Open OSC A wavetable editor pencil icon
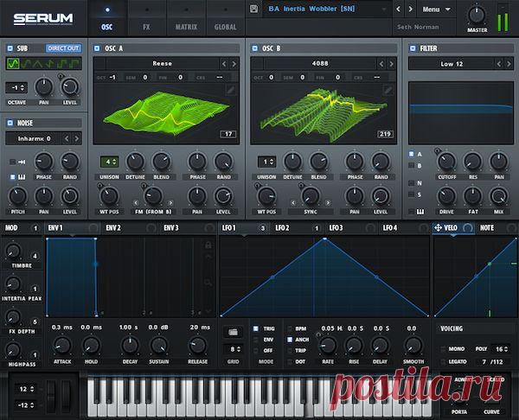Viewport: 519px width, 420px height. (x=231, y=90)
